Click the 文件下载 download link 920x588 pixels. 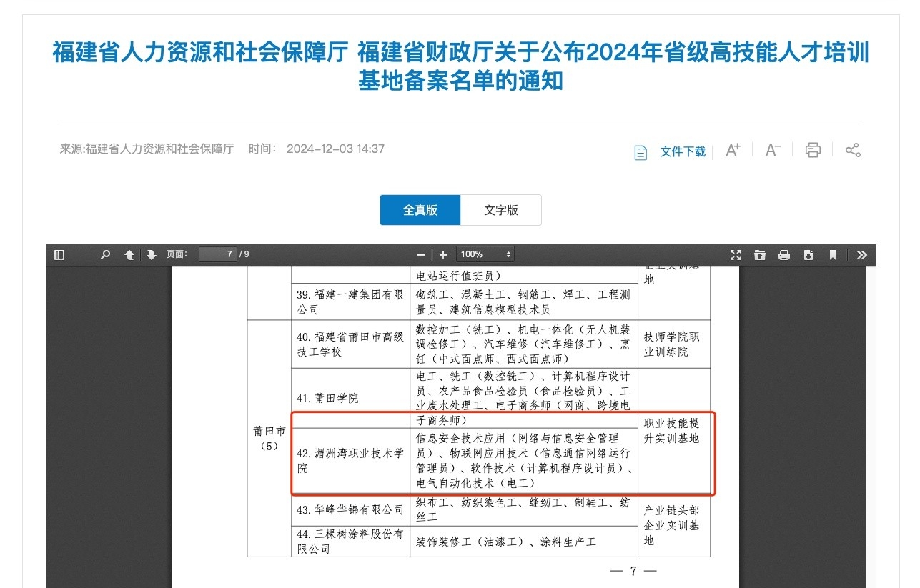pos(682,151)
